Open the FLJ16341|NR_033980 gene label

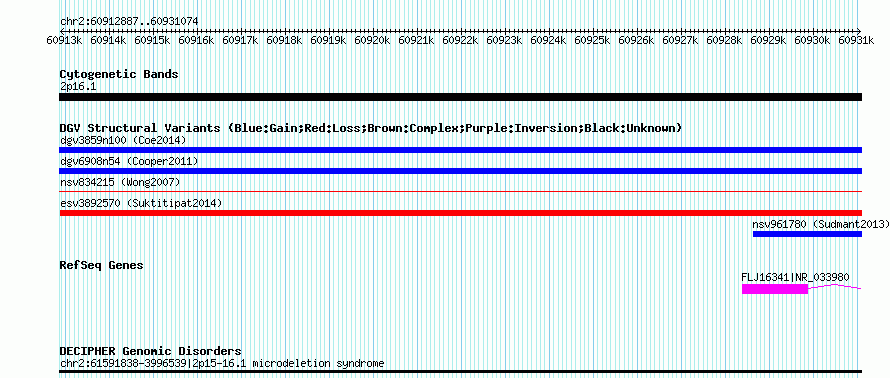(x=795, y=277)
